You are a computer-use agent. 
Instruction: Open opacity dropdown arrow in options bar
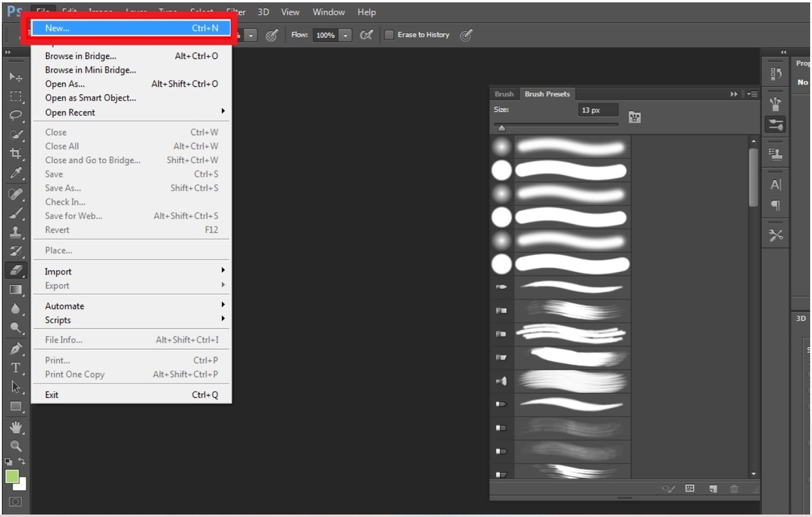pyautogui.click(x=251, y=35)
